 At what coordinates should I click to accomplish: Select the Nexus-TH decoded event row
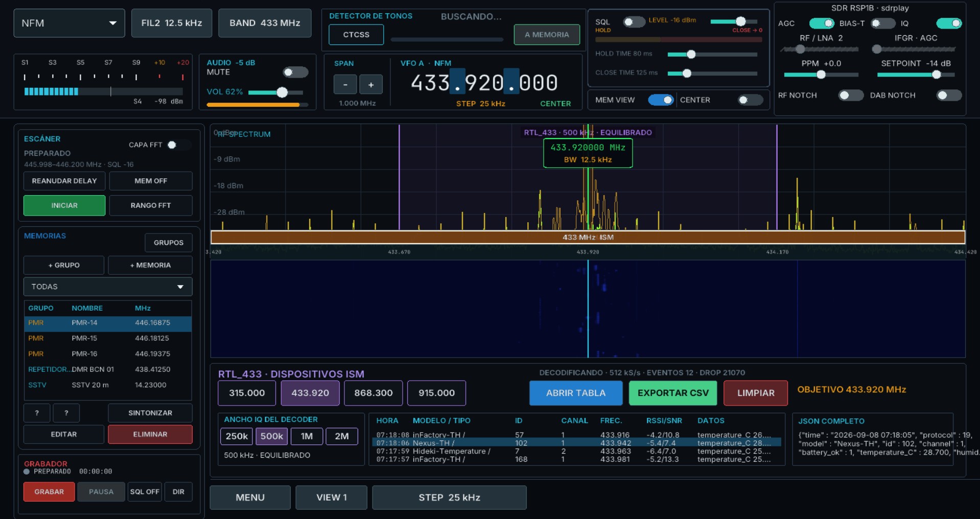pos(577,443)
